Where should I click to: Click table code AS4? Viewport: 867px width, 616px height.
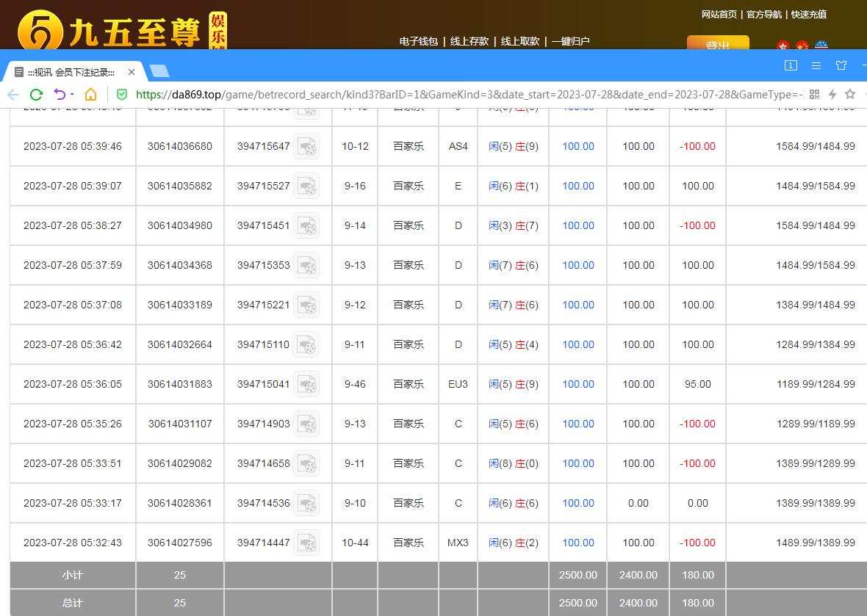[458, 146]
